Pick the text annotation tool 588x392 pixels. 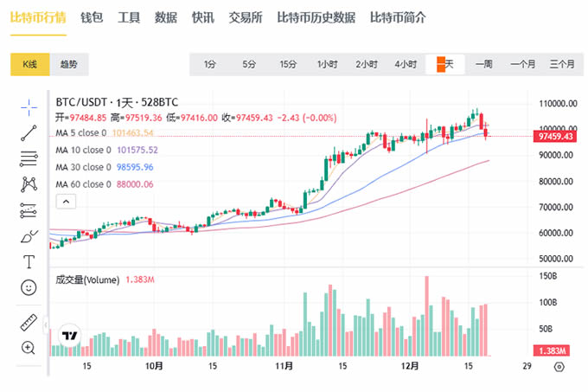[29, 260]
